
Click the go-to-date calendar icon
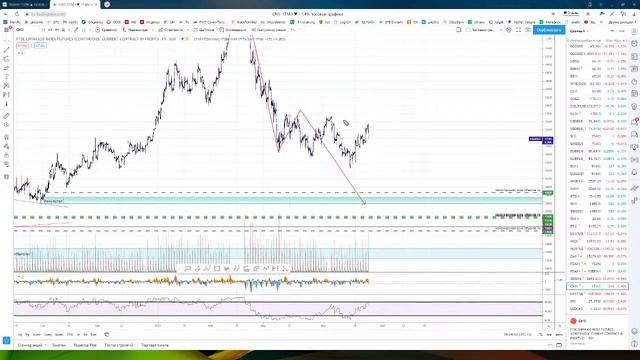(107, 335)
